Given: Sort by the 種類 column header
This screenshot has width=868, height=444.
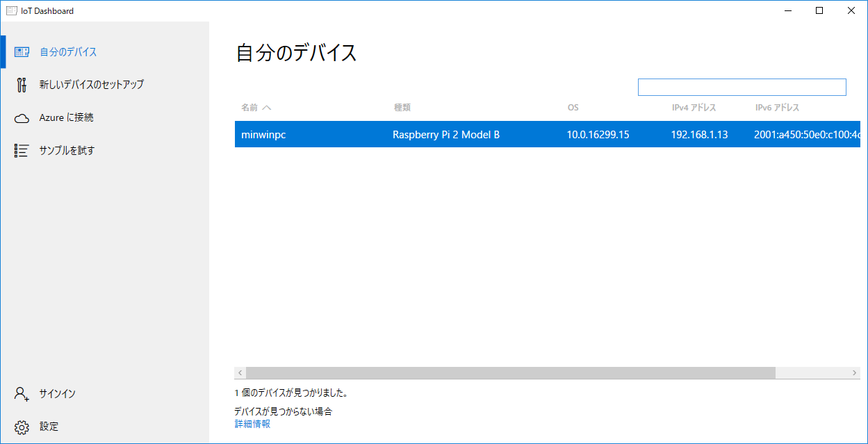Looking at the screenshot, I should tap(402, 108).
